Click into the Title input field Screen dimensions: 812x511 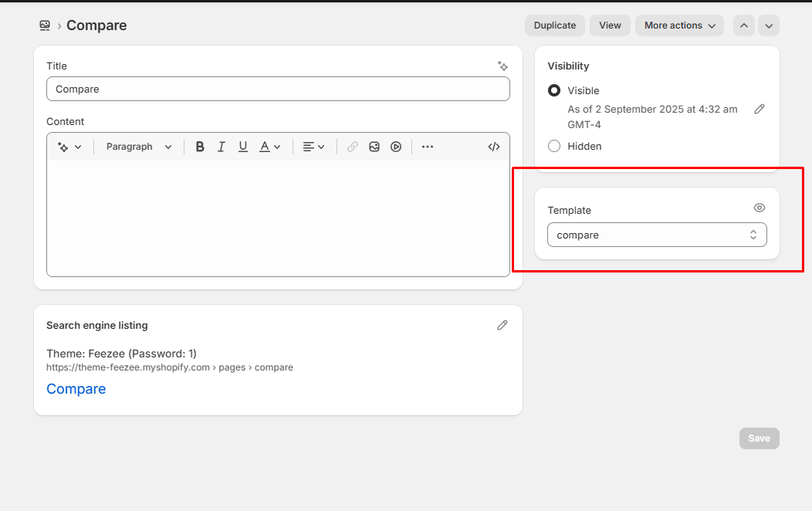coord(278,89)
